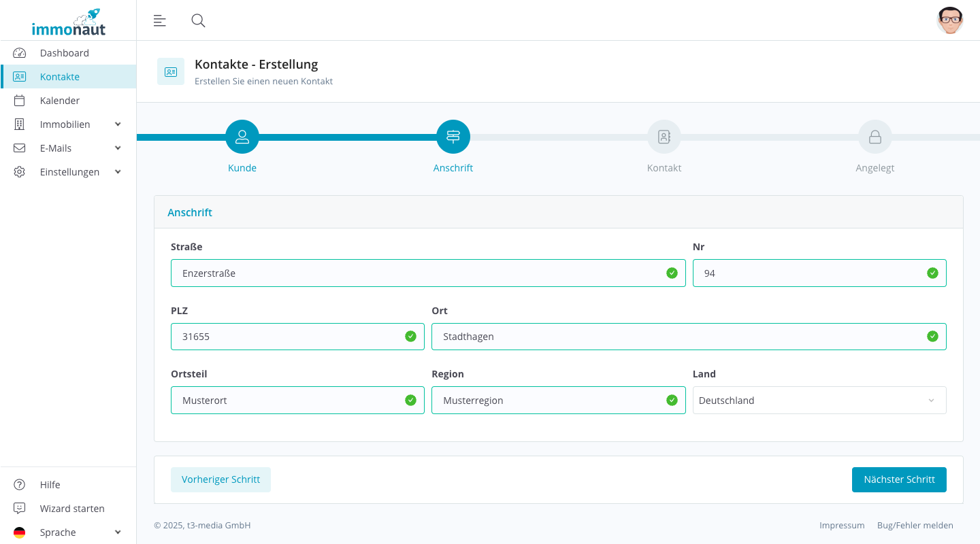Jump to the Kontakt step icon

tap(664, 137)
